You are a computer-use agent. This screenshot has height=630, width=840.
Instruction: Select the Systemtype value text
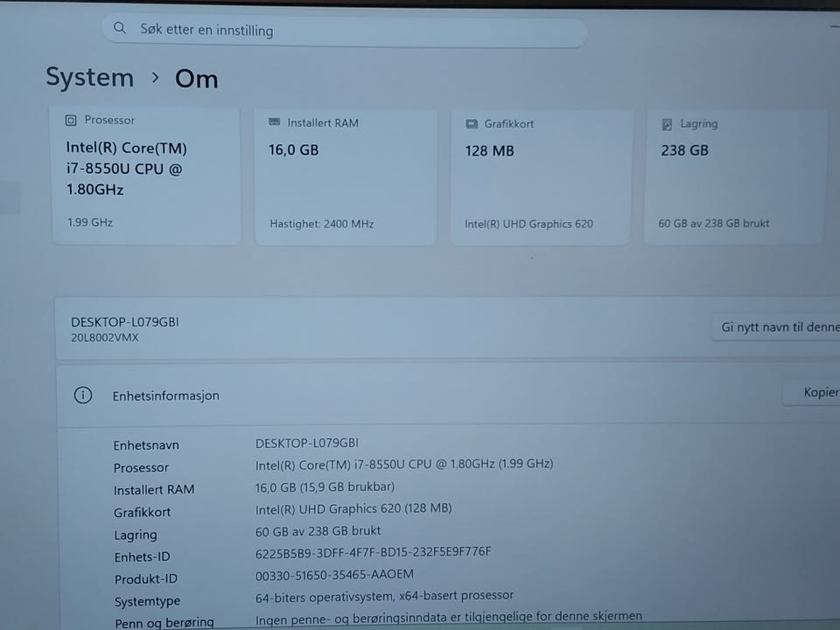pos(384,596)
